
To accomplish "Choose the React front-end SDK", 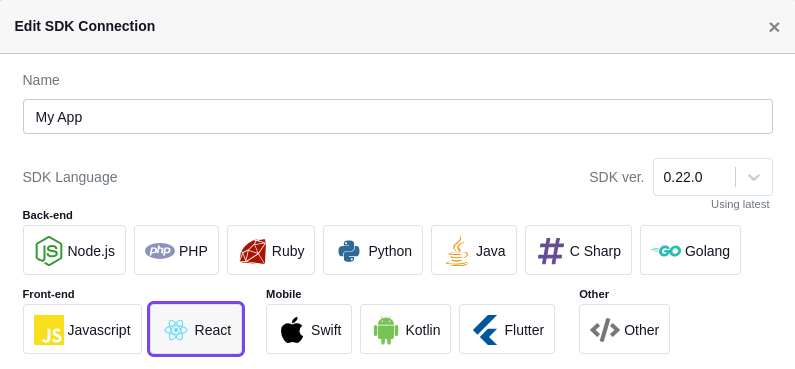I will [x=196, y=329].
